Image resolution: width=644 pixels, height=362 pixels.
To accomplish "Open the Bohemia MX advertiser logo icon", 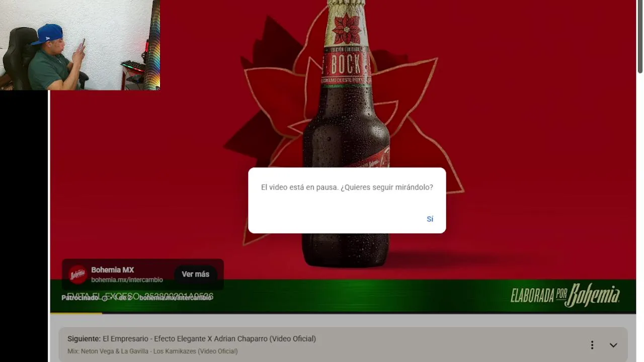I will pos(78,275).
